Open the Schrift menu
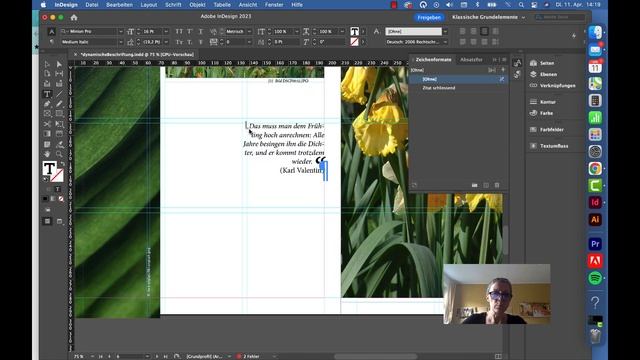Screen dimensions: 640x360 173,5
